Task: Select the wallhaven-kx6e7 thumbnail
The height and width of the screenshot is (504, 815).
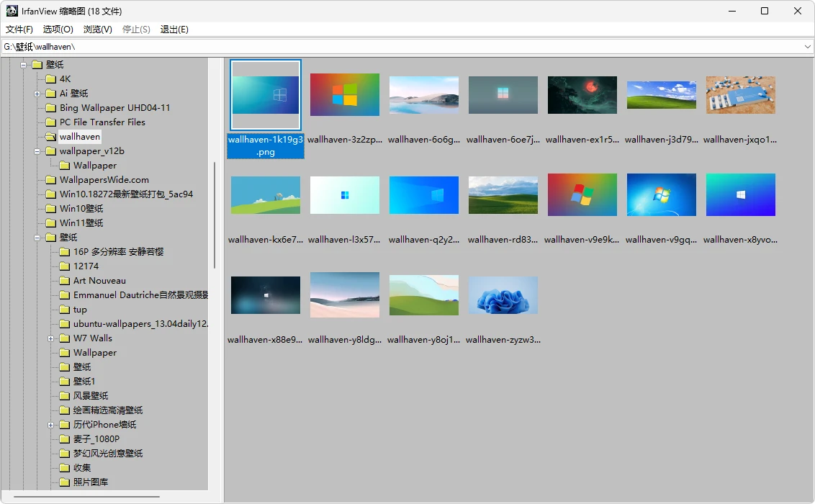Action: (266, 195)
